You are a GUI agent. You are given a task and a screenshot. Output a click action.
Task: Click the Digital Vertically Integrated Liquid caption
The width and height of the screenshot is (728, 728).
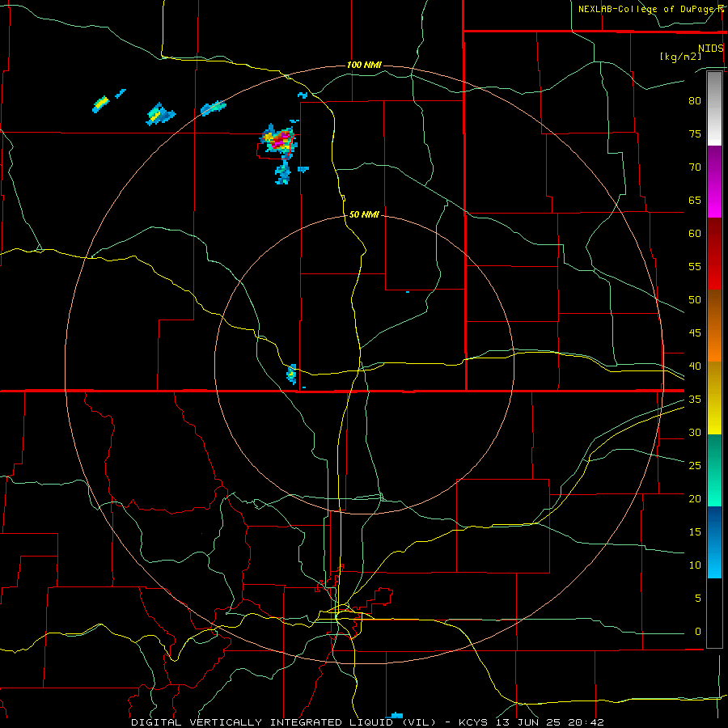click(368, 722)
